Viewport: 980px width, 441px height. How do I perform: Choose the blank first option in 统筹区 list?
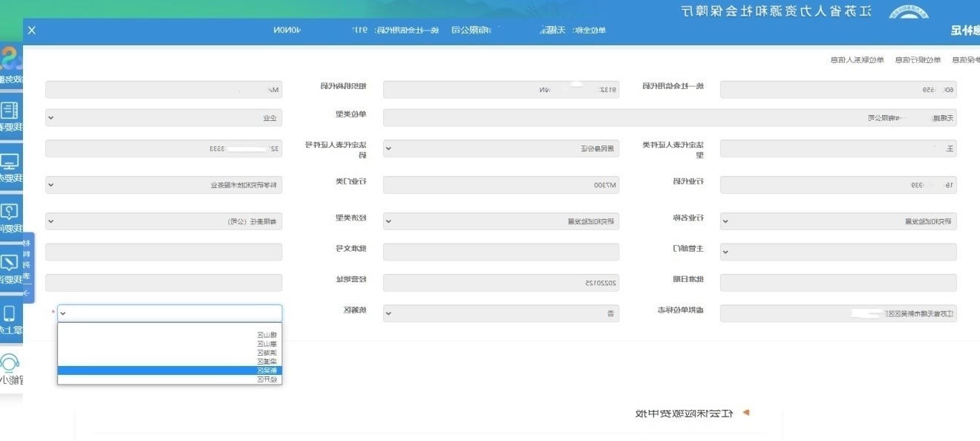point(170,327)
